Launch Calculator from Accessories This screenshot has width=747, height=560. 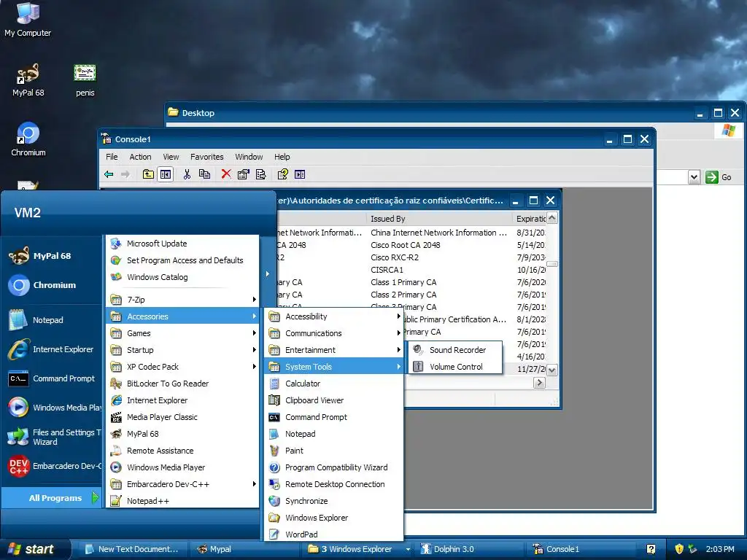pyautogui.click(x=334, y=384)
